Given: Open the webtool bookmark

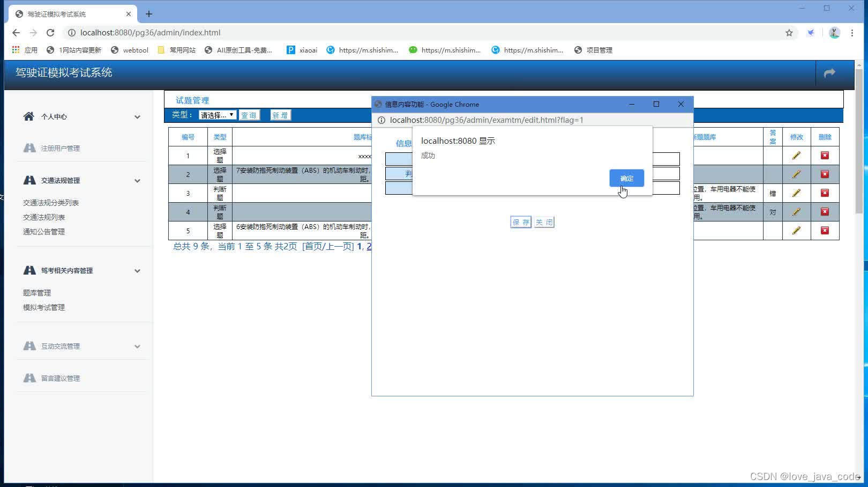Looking at the screenshot, I should pos(130,50).
